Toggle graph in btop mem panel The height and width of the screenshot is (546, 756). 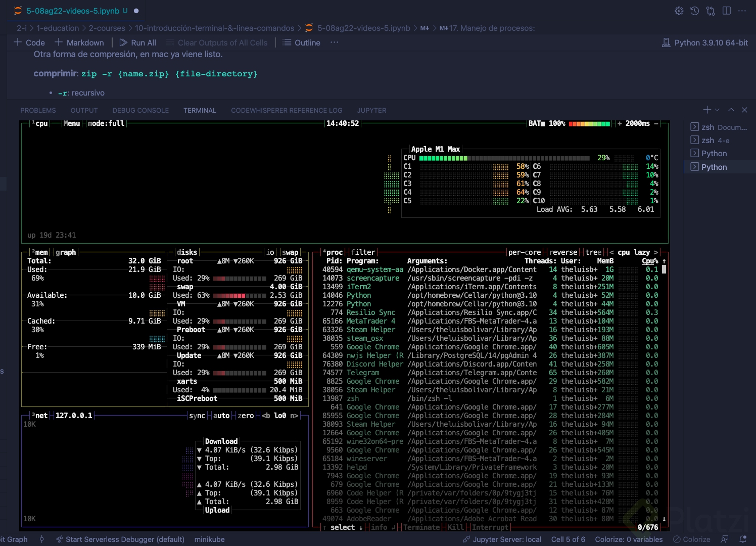coord(66,252)
